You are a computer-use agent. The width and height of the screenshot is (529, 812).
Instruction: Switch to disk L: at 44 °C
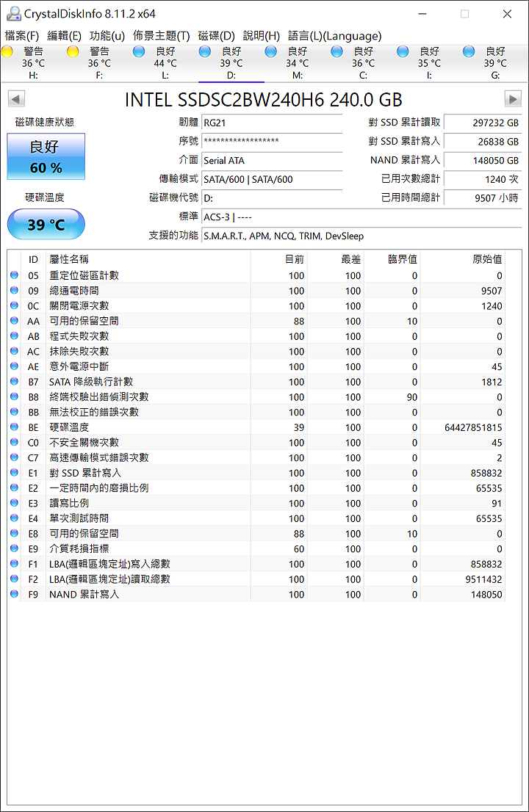(165, 63)
